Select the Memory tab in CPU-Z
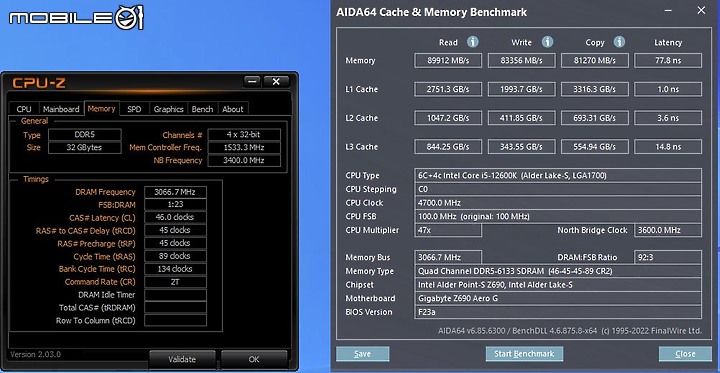Screen dimensions: 720x373 pyautogui.click(x=101, y=108)
